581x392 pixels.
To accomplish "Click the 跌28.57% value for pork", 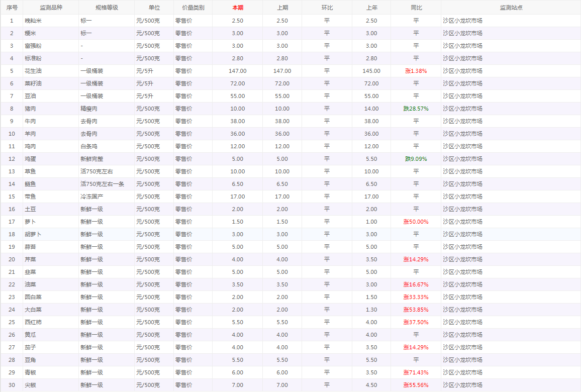I will click(416, 109).
